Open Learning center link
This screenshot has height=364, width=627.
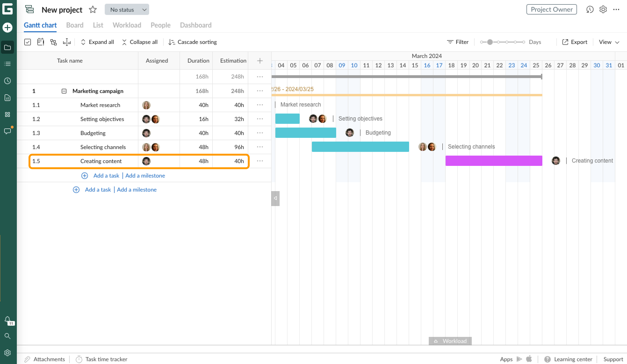[568, 359]
